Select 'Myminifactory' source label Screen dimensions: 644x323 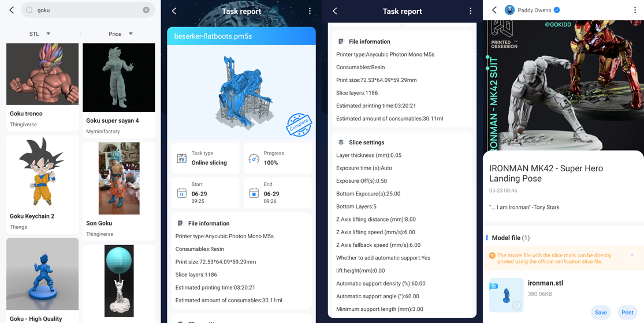pyautogui.click(x=103, y=132)
